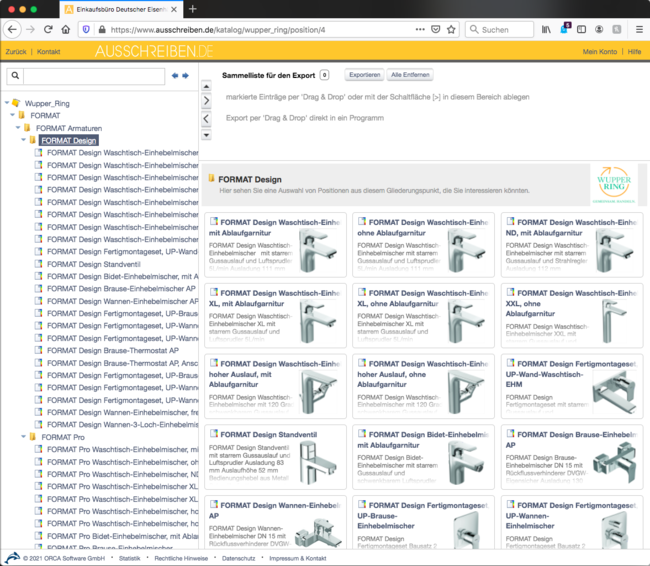Image resolution: width=650 pixels, height=566 pixels.
Task: Collapse the export panel with the up arrow
Action: click(x=206, y=86)
